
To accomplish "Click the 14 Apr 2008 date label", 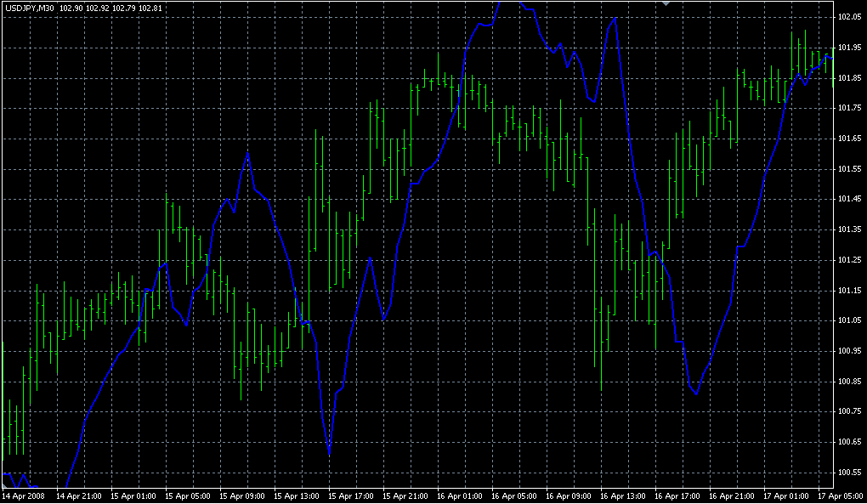I will [23, 496].
